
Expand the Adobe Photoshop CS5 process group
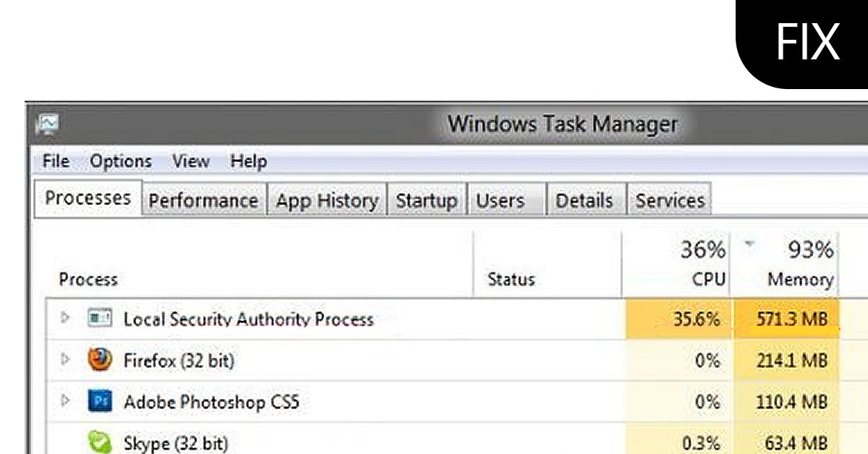pos(65,400)
